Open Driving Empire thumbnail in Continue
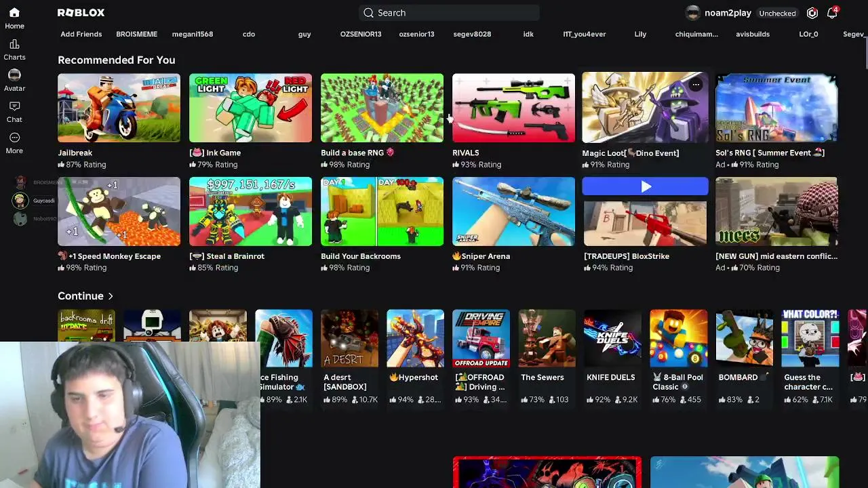 (x=481, y=338)
